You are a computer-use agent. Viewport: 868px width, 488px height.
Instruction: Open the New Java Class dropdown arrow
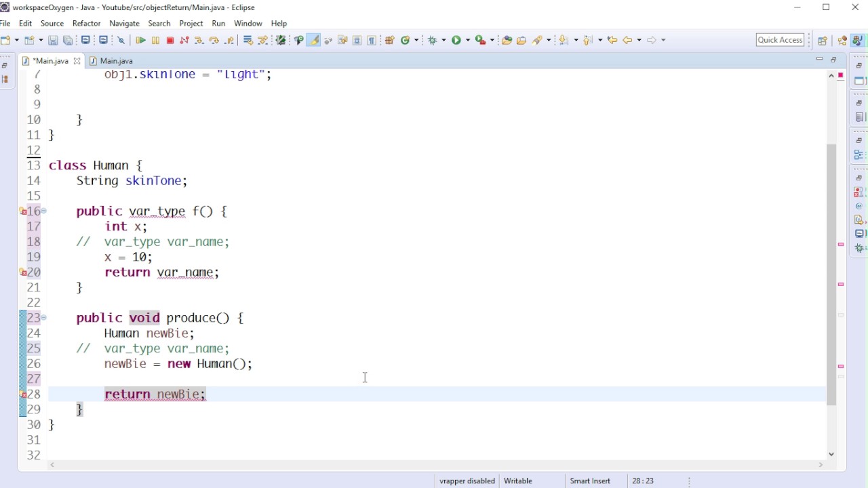pyautogui.click(x=416, y=40)
